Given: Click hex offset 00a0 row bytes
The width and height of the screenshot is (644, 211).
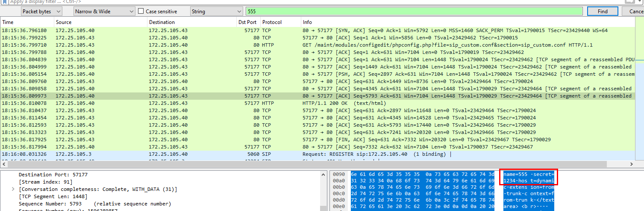Looking at the screenshot, I should pyautogui.click(x=422, y=181).
